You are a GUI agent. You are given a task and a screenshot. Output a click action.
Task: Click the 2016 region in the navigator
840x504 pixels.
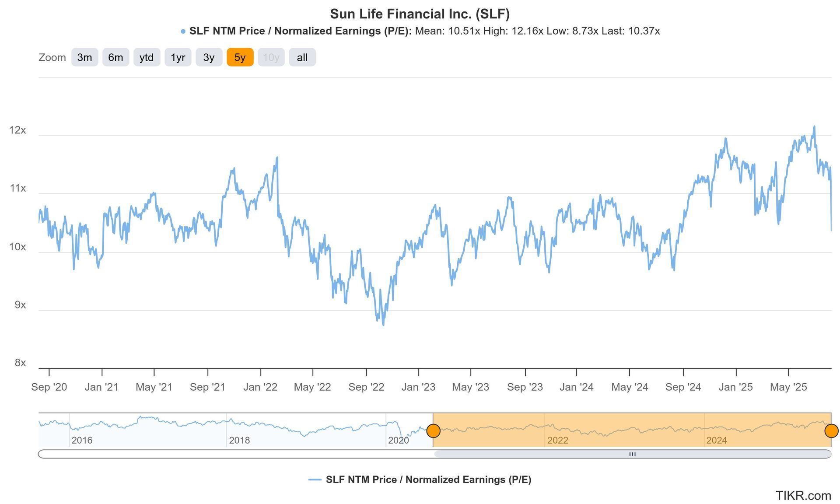pos(82,440)
